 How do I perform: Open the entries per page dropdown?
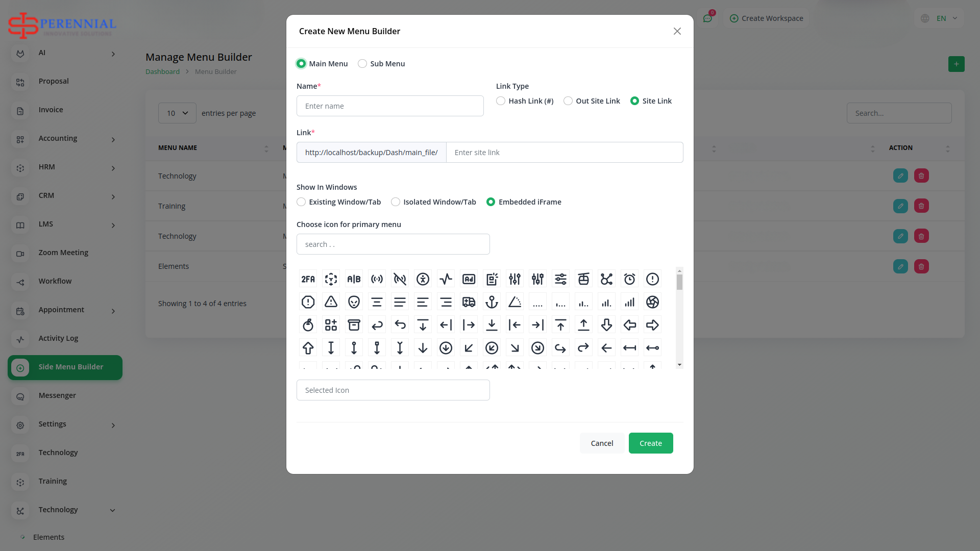[177, 113]
